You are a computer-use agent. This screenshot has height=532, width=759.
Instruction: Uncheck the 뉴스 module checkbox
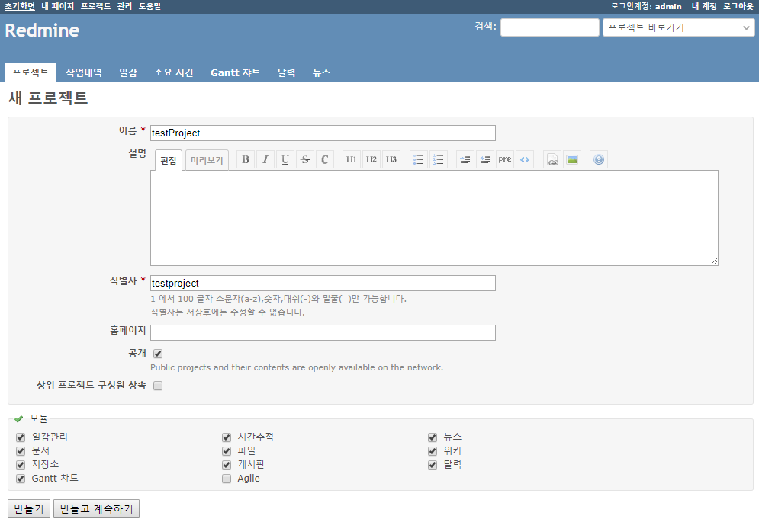[433, 437]
